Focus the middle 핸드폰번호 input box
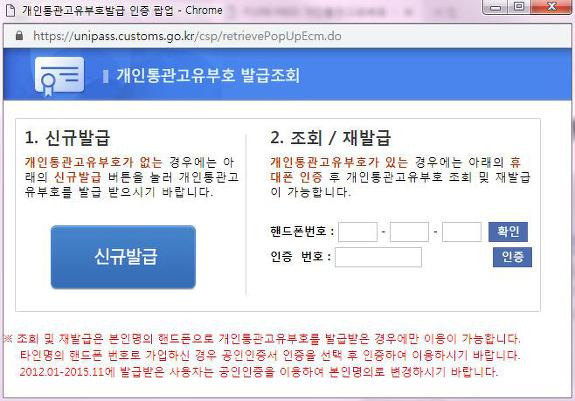Screen dimensions: 575x401 [409, 232]
